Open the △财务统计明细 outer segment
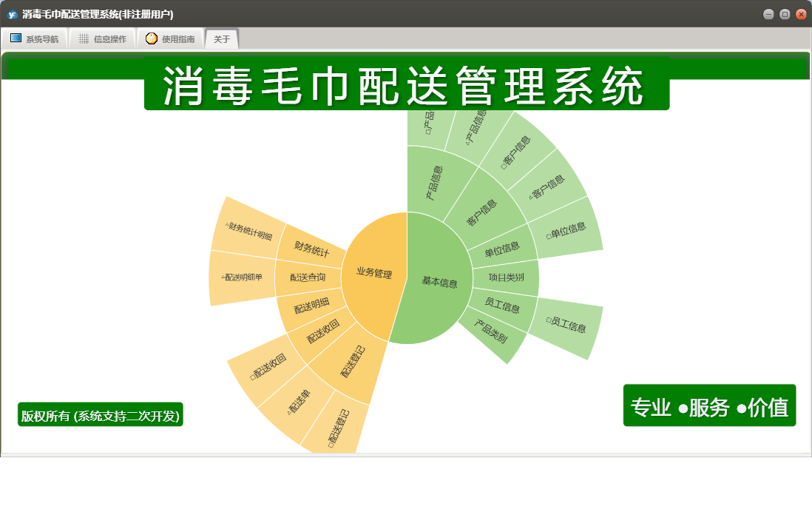The width and height of the screenshot is (812, 532). [x=248, y=231]
